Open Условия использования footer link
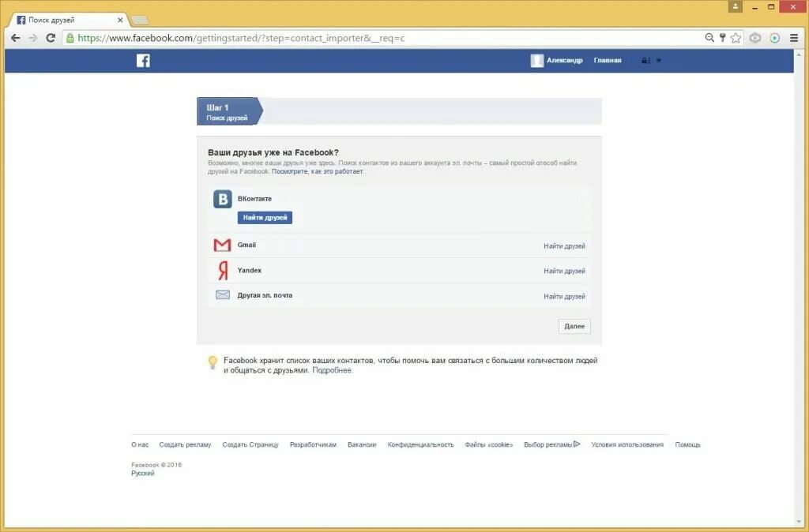809x532 pixels. pos(627,444)
